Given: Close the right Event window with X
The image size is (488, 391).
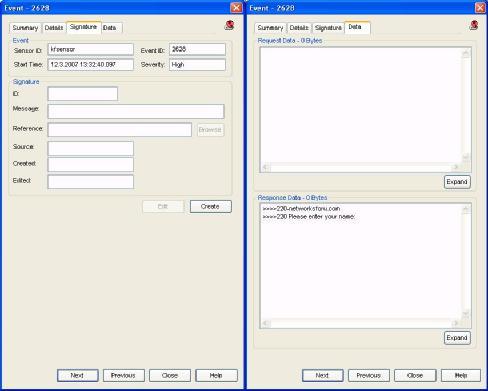Looking at the screenshot, I should pos(481,8).
